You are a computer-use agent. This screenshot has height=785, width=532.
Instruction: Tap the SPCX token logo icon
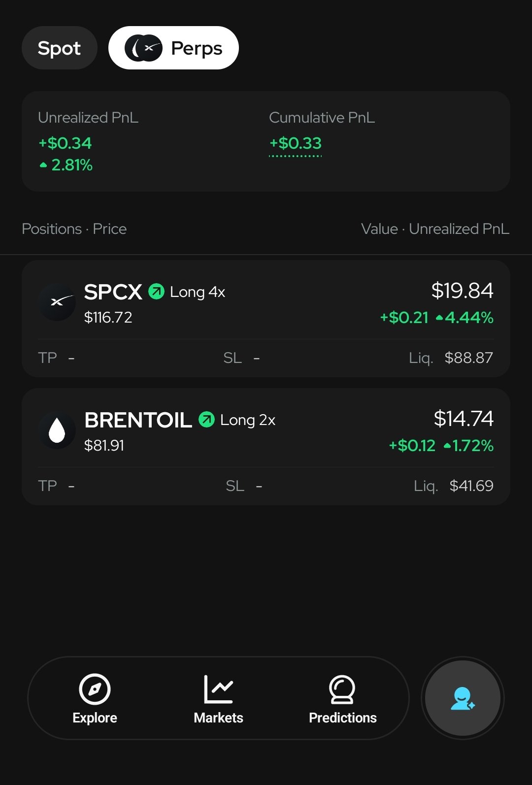pyautogui.click(x=57, y=302)
